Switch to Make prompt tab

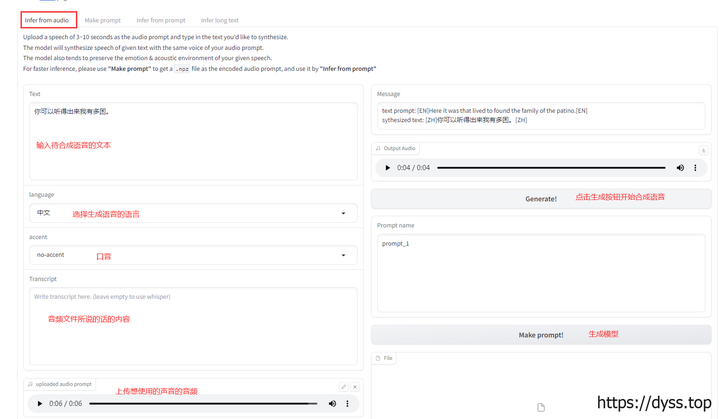point(103,20)
